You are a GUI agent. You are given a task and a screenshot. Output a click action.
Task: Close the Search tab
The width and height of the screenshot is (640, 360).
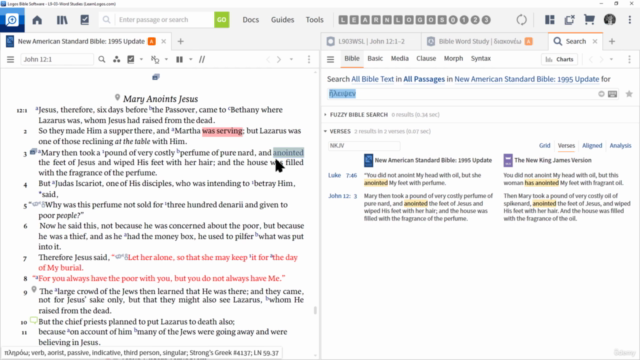point(595,41)
